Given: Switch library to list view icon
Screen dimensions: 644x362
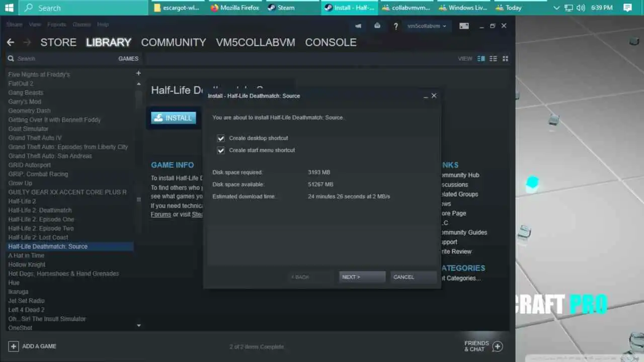Looking at the screenshot, I should tap(493, 59).
